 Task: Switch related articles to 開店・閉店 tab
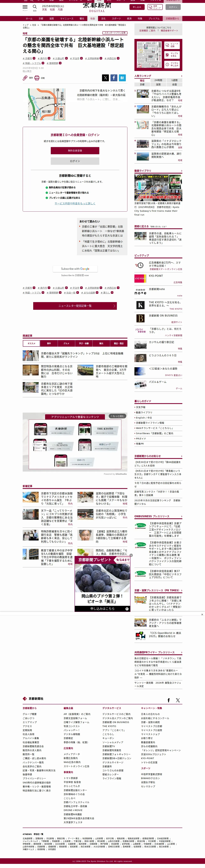119,343
